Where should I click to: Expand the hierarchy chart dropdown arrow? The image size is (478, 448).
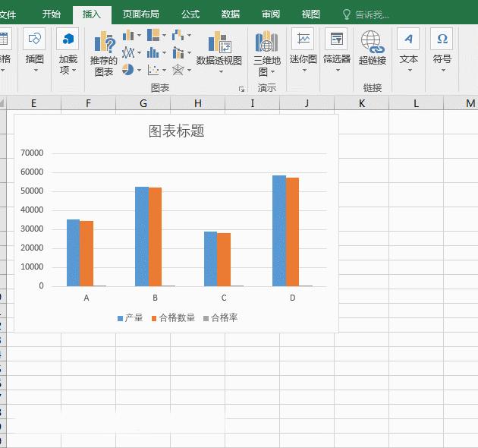coord(164,36)
